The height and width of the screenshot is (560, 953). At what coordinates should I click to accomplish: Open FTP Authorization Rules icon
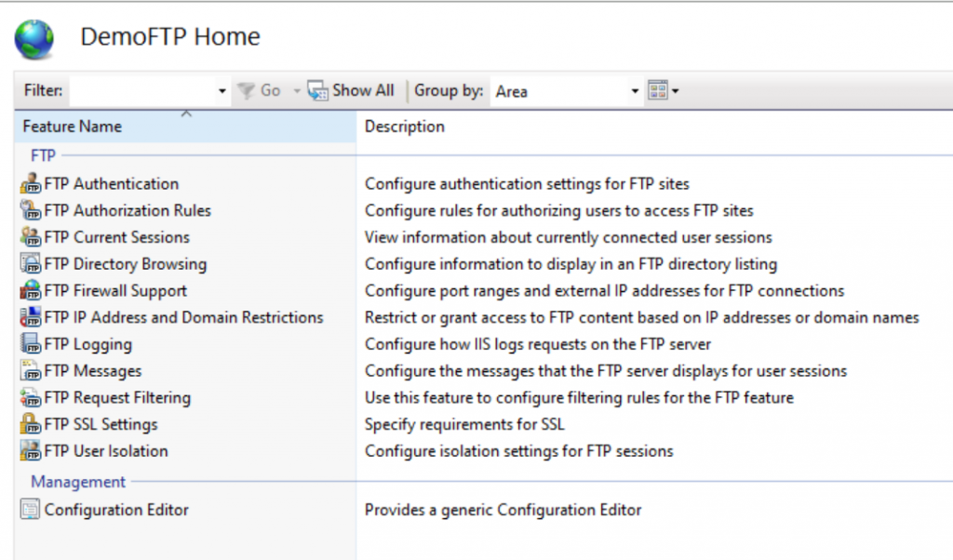[x=31, y=211]
